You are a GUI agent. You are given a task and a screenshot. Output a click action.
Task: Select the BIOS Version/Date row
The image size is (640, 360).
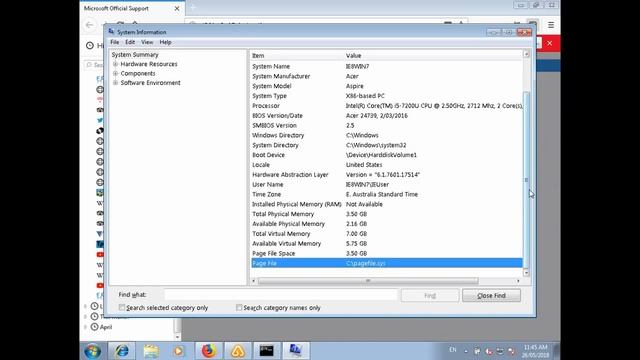coord(387,116)
